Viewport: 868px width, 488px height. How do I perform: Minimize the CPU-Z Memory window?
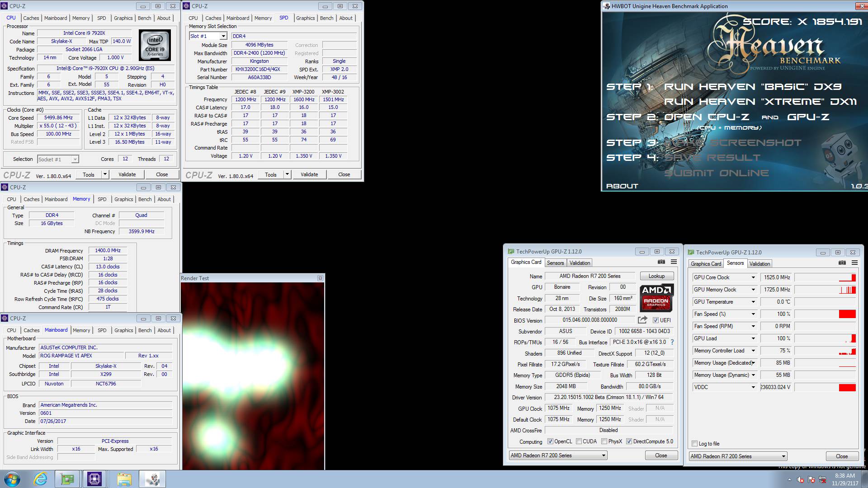(143, 188)
